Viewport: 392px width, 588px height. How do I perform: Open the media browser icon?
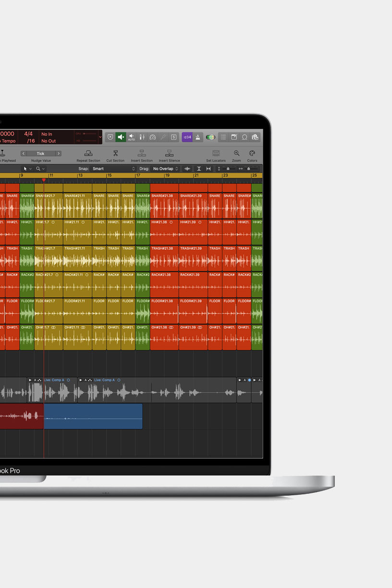click(x=255, y=137)
